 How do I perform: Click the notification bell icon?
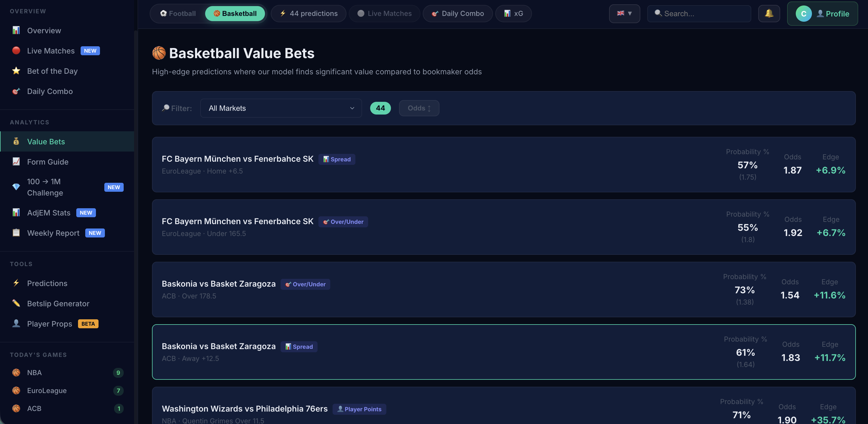point(769,14)
